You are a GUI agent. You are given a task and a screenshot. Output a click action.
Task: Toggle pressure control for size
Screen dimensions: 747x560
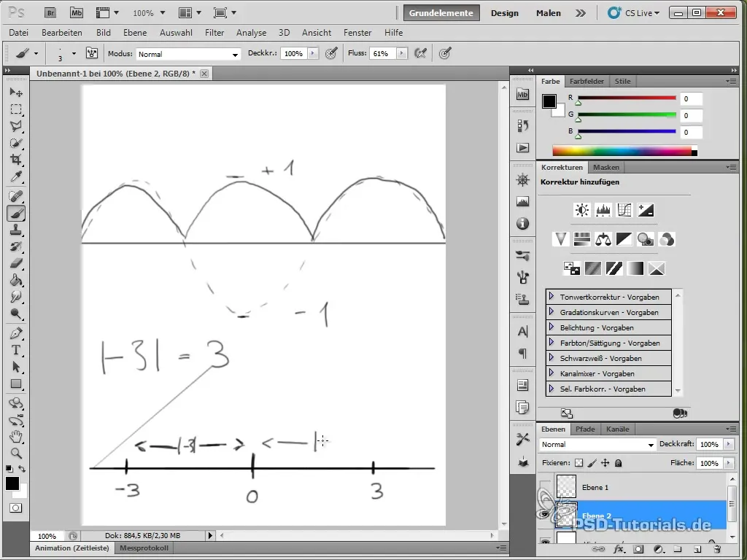pyautogui.click(x=444, y=53)
